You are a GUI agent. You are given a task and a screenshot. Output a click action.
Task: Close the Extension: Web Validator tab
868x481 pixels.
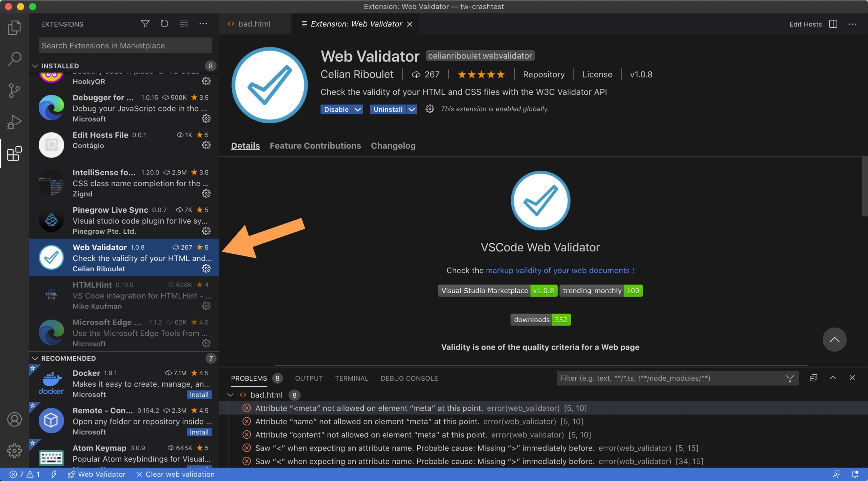coord(410,24)
